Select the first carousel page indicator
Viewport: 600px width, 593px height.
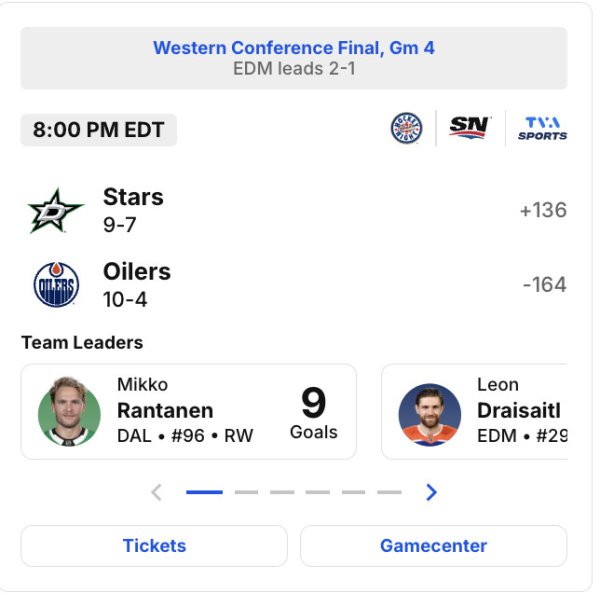(x=204, y=492)
